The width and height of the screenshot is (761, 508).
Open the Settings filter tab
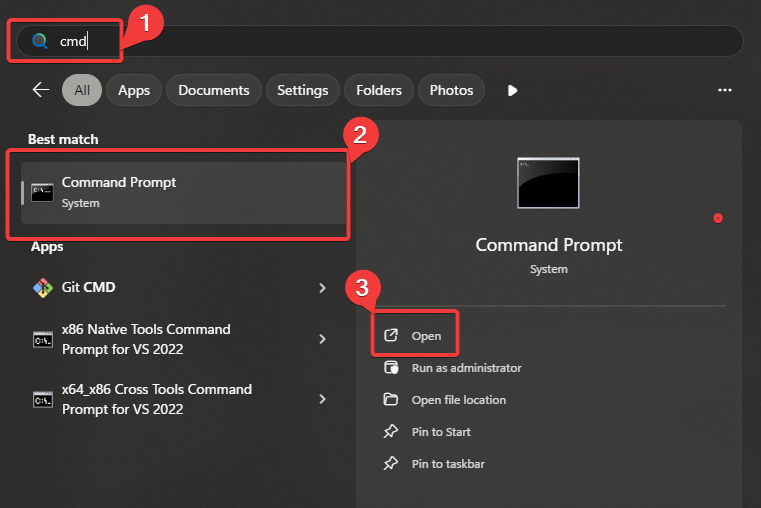click(x=302, y=90)
